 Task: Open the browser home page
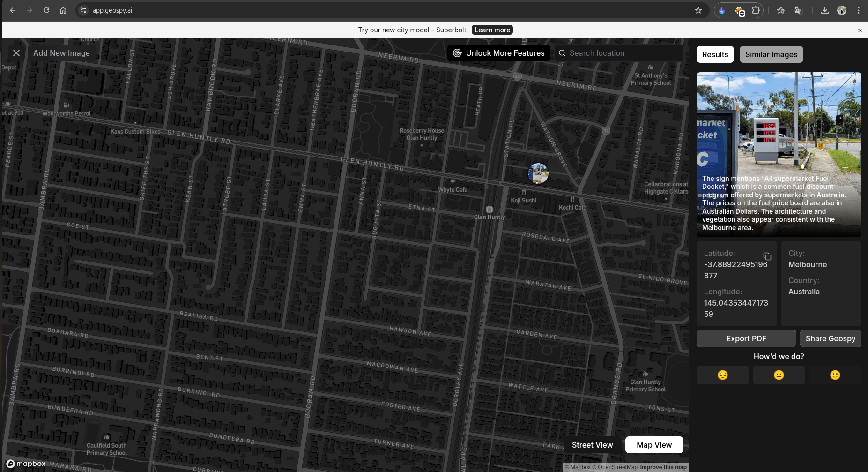point(63,10)
